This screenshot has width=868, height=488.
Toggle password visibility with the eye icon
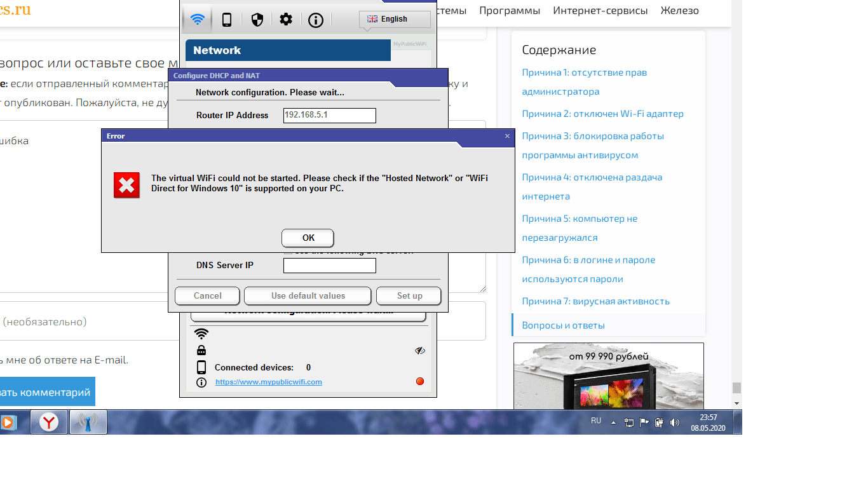(419, 350)
